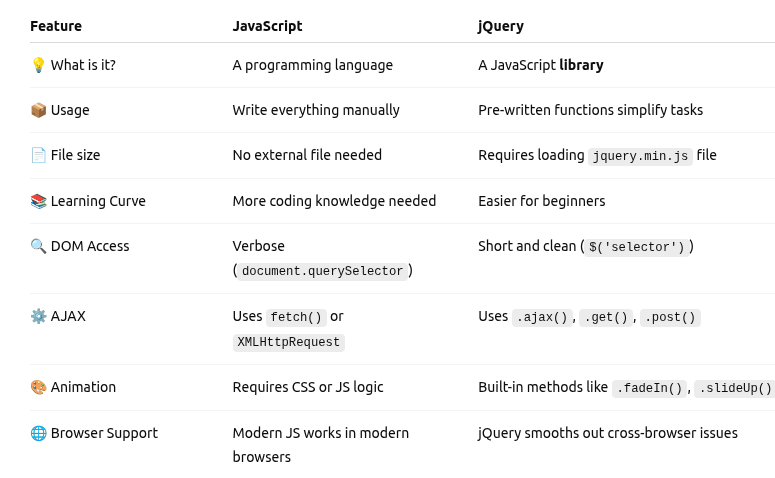Click the fetch() code snippet
Screen dimensions: 775x478
(x=296, y=317)
